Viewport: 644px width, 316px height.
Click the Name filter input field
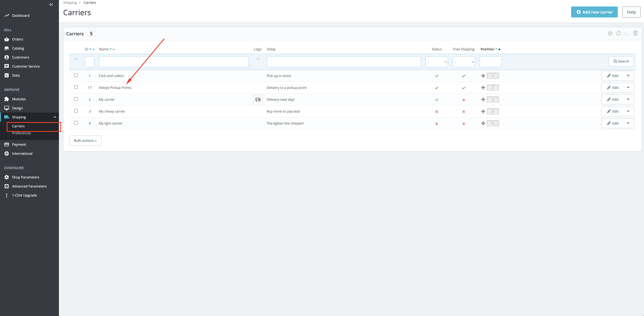[x=174, y=62]
